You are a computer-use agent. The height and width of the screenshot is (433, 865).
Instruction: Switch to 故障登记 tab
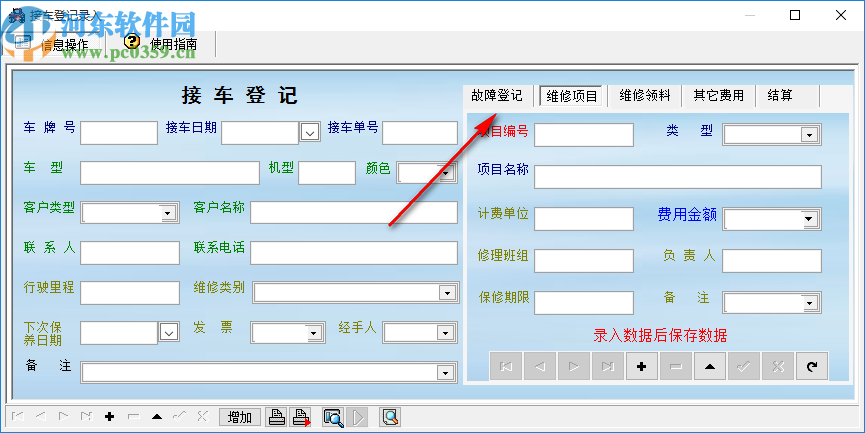(x=496, y=95)
